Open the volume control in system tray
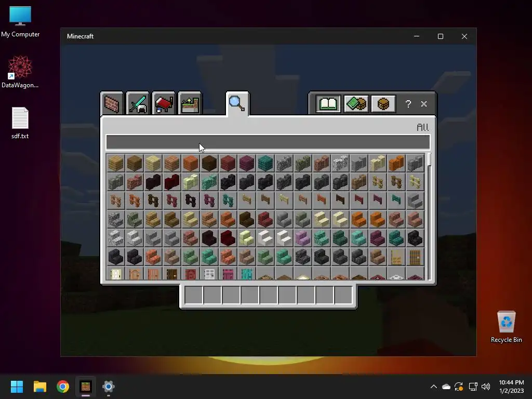 pyautogui.click(x=486, y=387)
